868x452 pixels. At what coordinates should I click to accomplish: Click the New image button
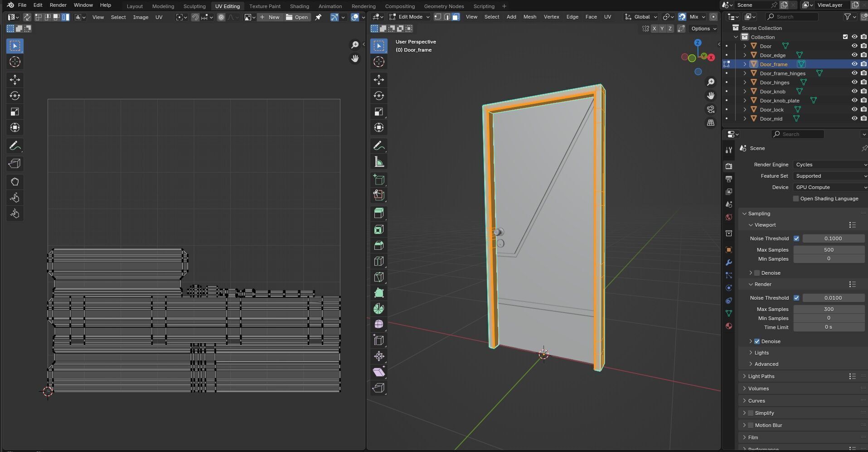(270, 17)
